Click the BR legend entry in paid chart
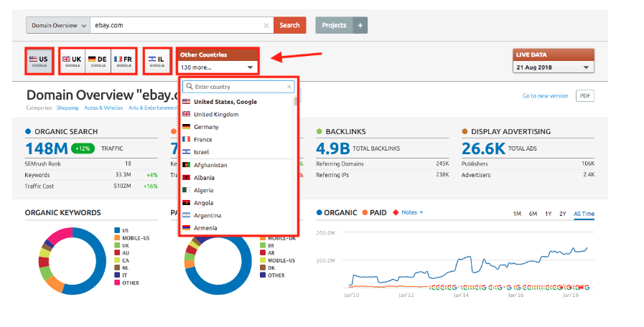644x327 pixels. [267, 245]
